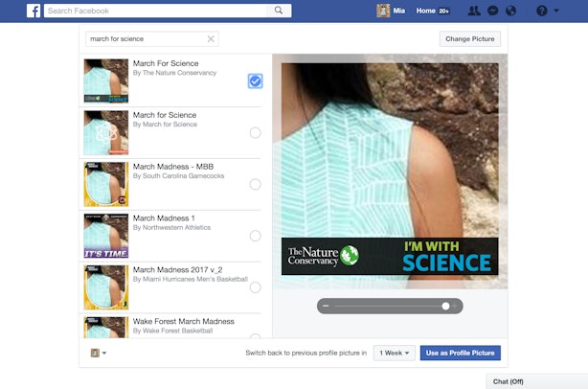Open South Carolina Gamecocks author link

183,176
